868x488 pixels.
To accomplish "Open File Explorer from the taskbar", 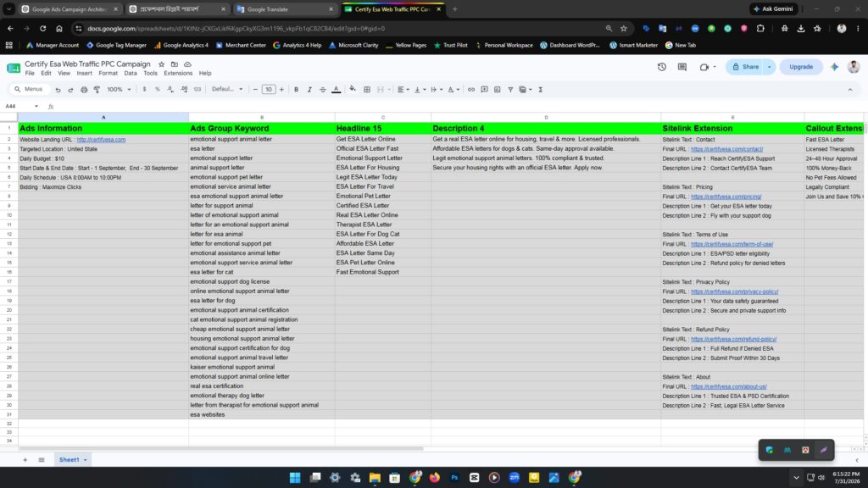I will point(375,478).
